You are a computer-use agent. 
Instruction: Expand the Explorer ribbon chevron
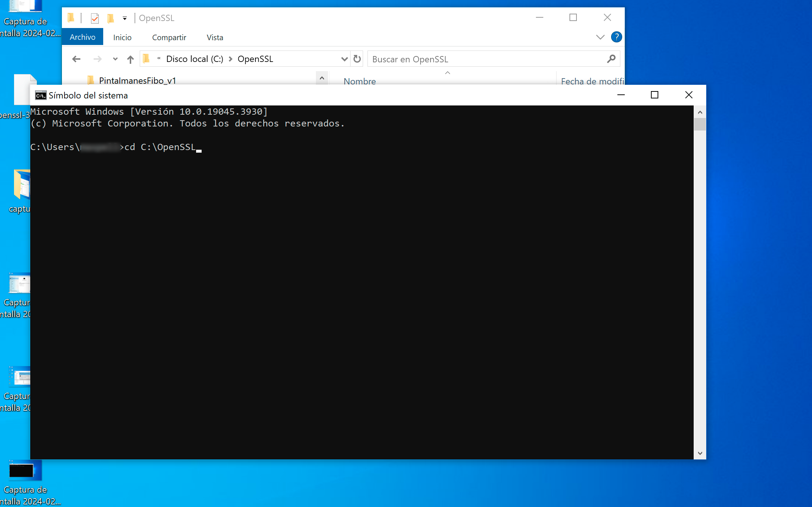tap(600, 37)
